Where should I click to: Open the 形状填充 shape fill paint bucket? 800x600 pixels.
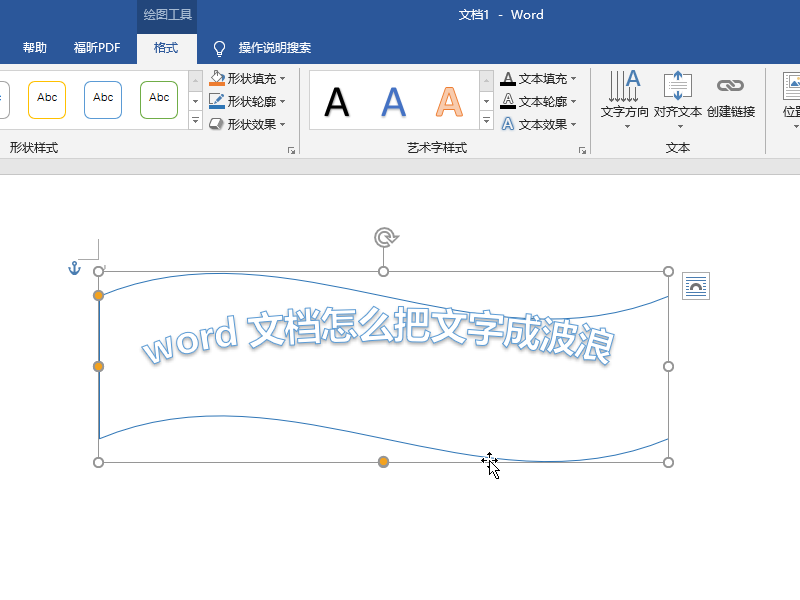[x=217, y=78]
